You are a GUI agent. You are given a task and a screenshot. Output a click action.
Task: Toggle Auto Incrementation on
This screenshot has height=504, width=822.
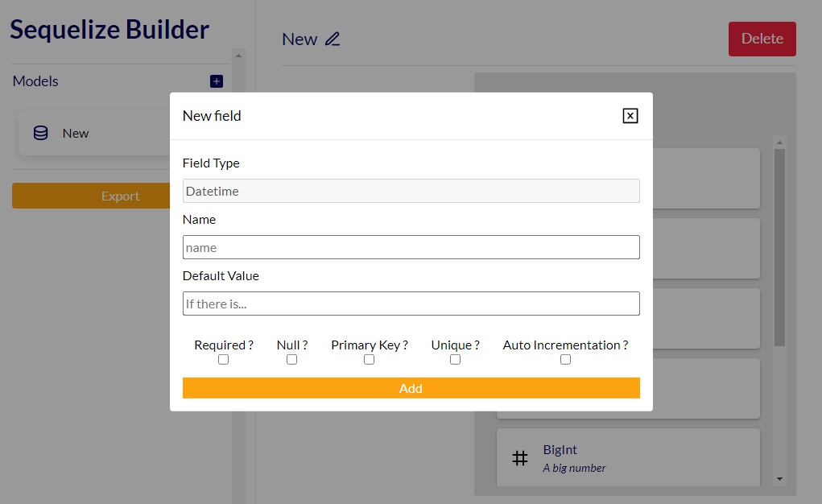565,359
